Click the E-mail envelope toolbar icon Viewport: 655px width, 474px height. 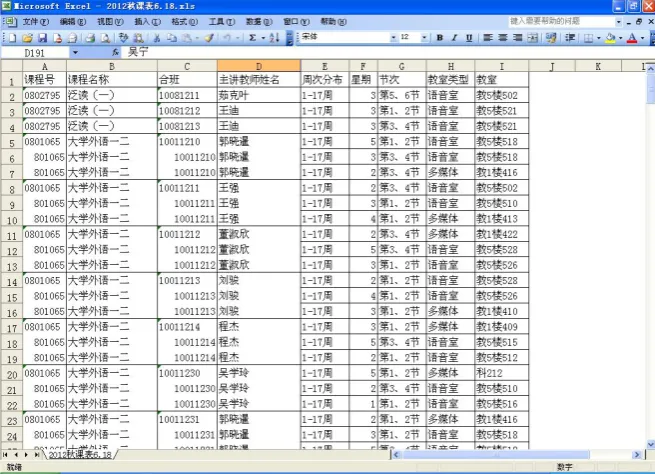(x=72, y=38)
